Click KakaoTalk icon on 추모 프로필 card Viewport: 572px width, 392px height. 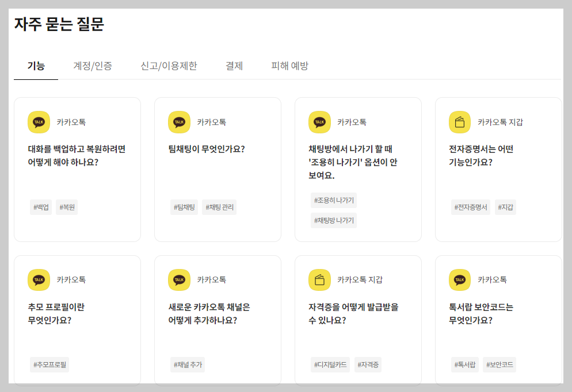[x=39, y=280]
